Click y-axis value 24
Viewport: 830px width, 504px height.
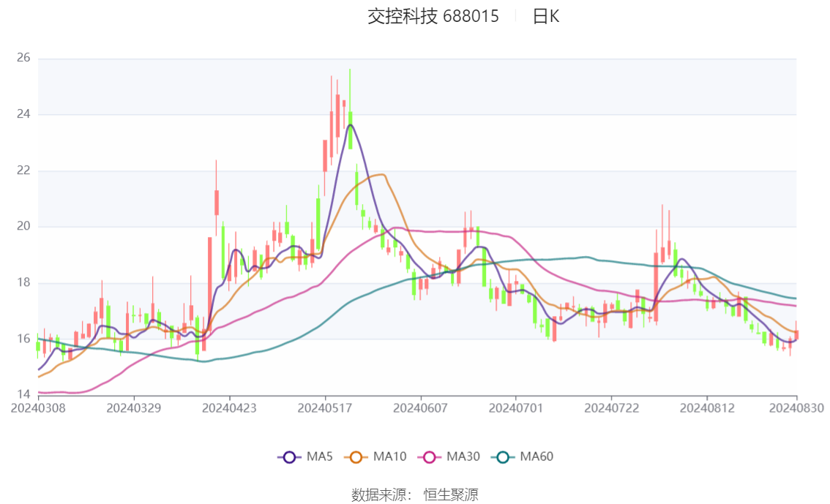[23, 113]
